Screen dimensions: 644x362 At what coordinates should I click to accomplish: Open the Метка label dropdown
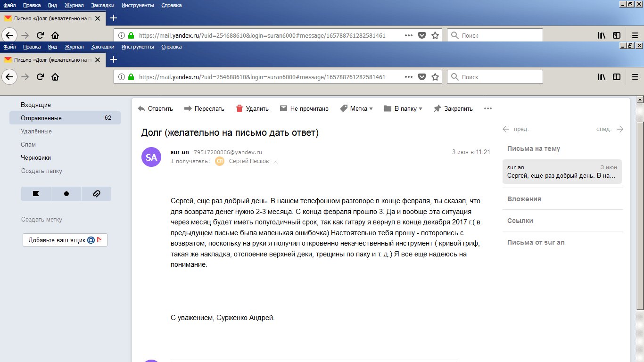pos(356,108)
